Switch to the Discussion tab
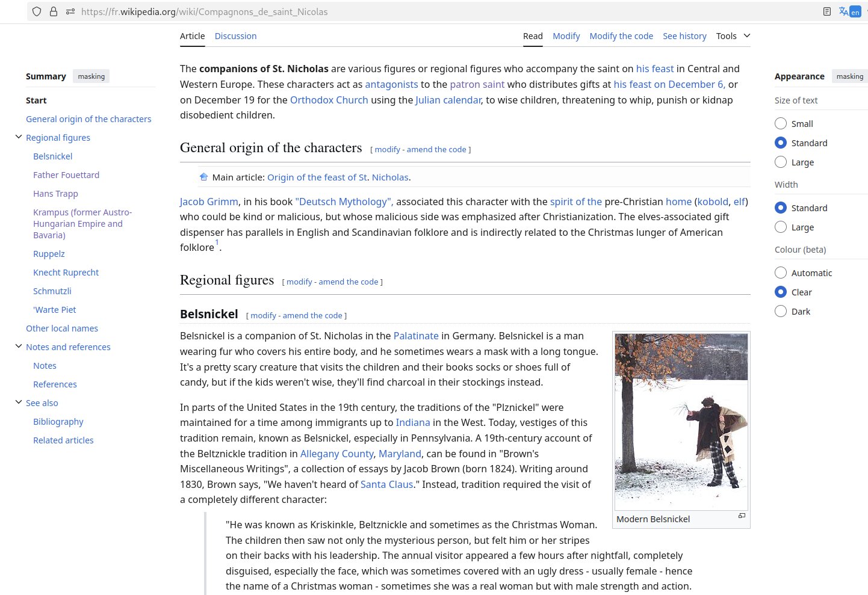Image resolution: width=868 pixels, height=595 pixels. [x=235, y=36]
